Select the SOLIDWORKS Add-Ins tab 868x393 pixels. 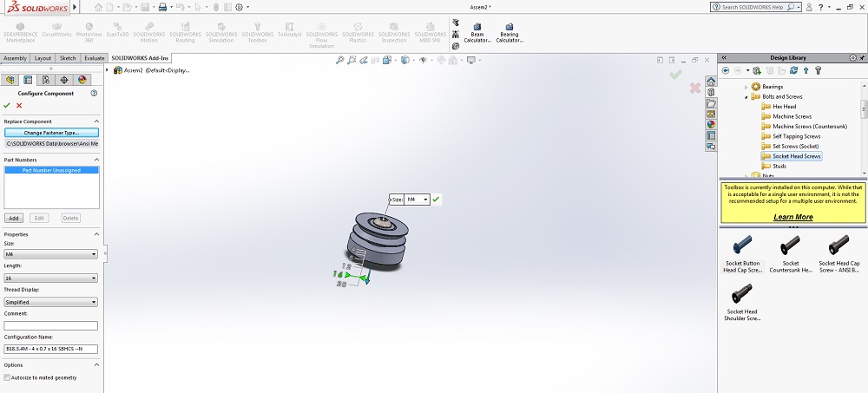(140, 58)
